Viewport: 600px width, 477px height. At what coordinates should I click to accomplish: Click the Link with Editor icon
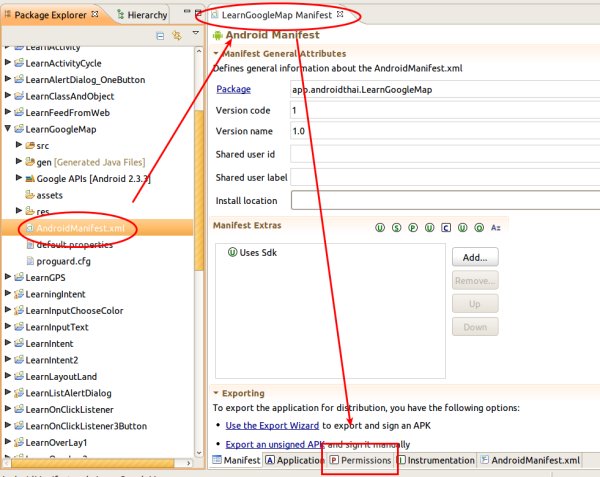click(x=177, y=36)
